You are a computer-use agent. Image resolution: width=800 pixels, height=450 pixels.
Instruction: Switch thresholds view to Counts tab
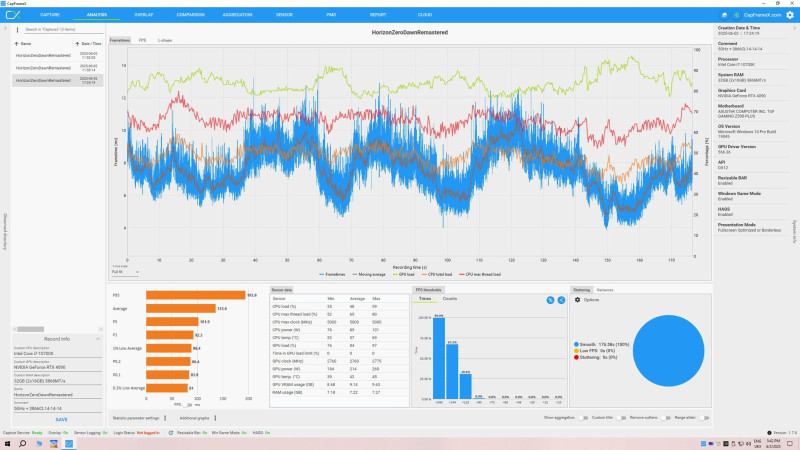[x=449, y=298]
